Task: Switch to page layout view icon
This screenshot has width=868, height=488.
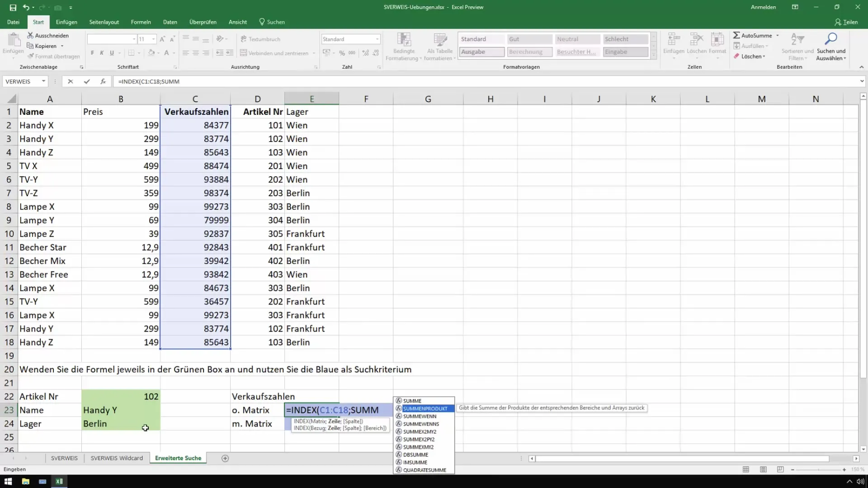Action: click(763, 469)
